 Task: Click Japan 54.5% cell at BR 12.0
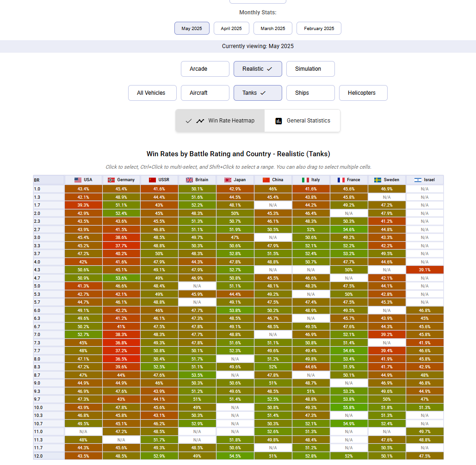click(x=235, y=456)
